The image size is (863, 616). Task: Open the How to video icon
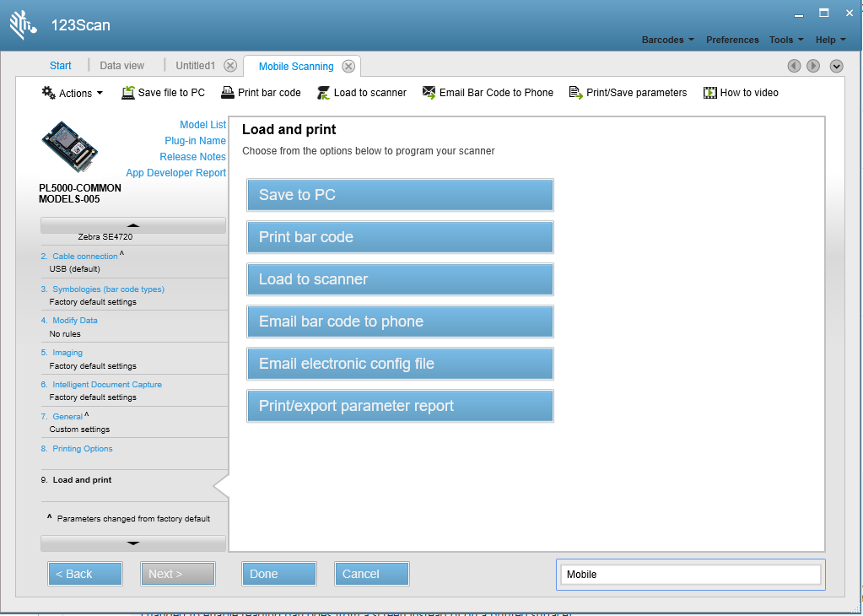pos(710,93)
